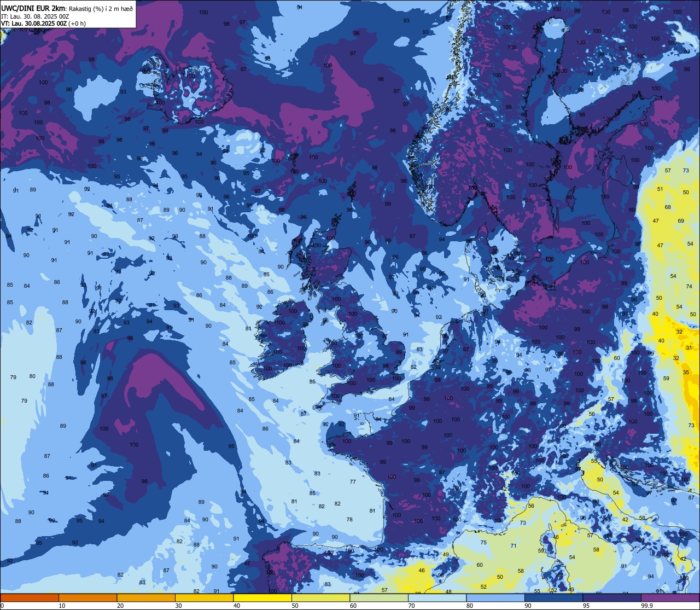Click the humidity value "69" on the map
700x610 pixels.
coord(681,221)
